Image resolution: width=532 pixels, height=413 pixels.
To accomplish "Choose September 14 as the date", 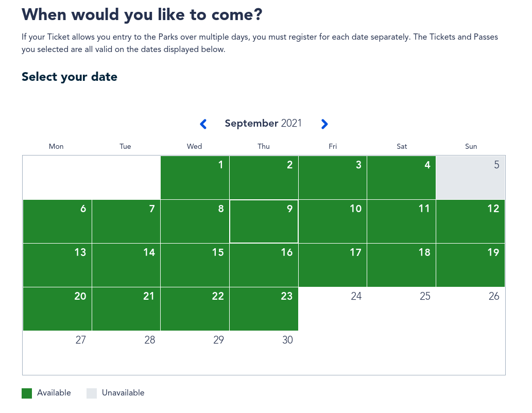I will [x=126, y=265].
